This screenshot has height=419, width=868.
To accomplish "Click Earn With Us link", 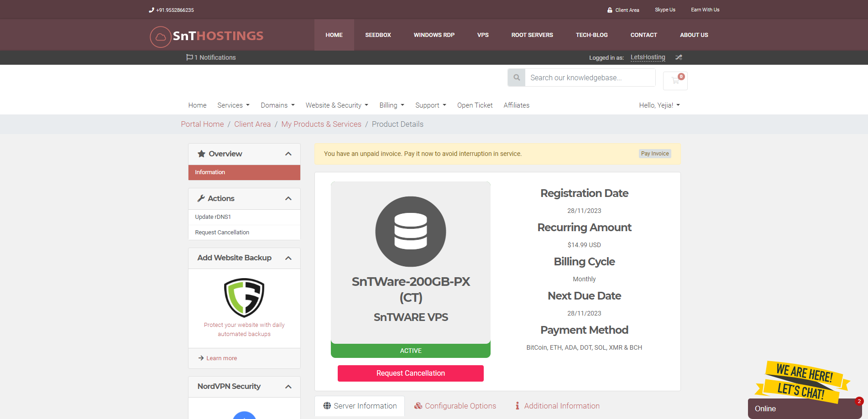I will coord(705,10).
